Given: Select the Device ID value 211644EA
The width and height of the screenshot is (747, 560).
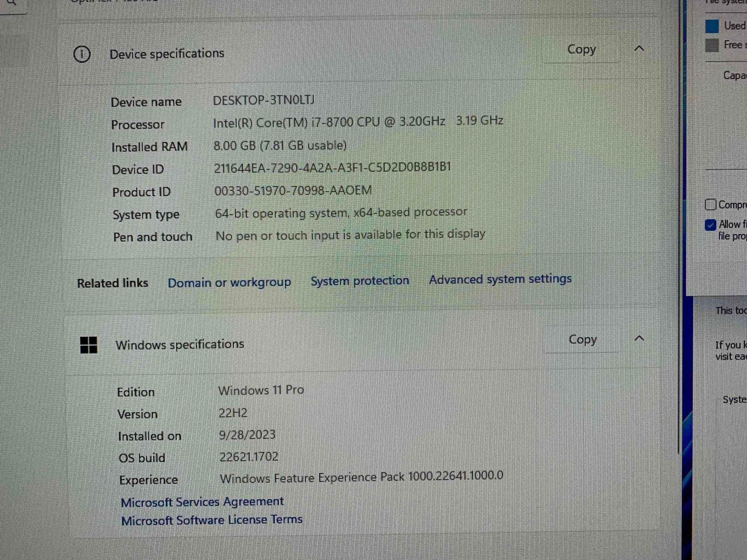Looking at the screenshot, I should point(332,168).
